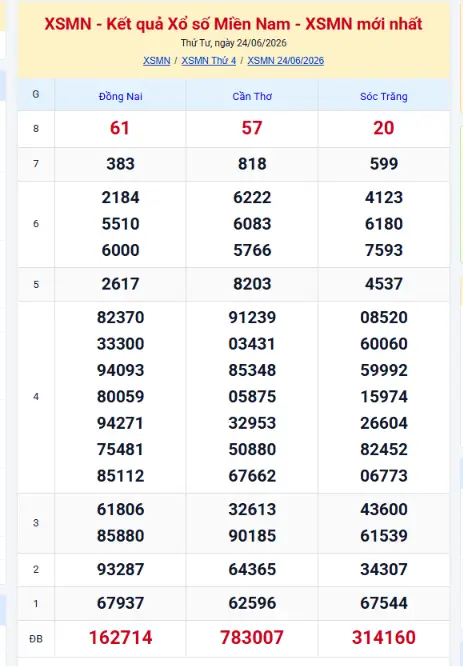Click Cần Thơ special prize 783007

point(252,638)
